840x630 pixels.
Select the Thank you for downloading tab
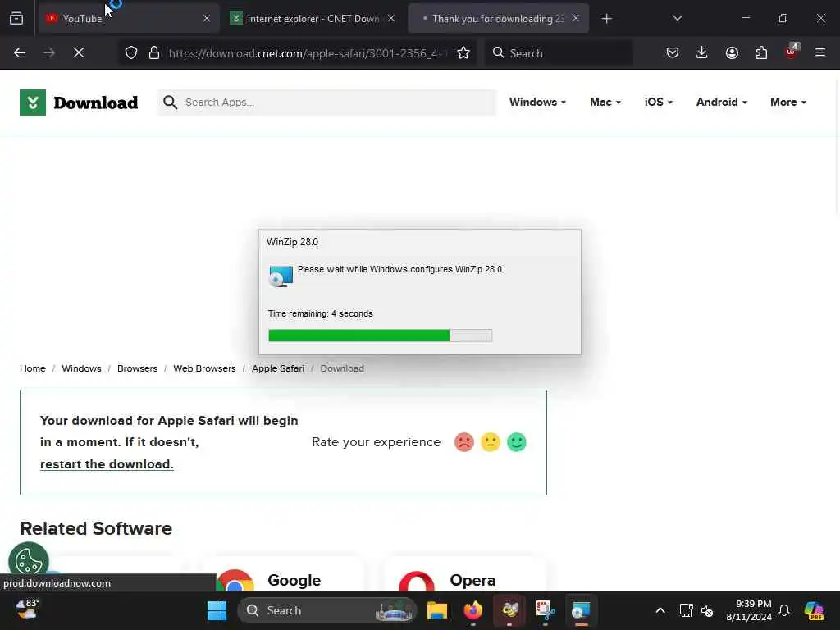pyautogui.click(x=498, y=19)
